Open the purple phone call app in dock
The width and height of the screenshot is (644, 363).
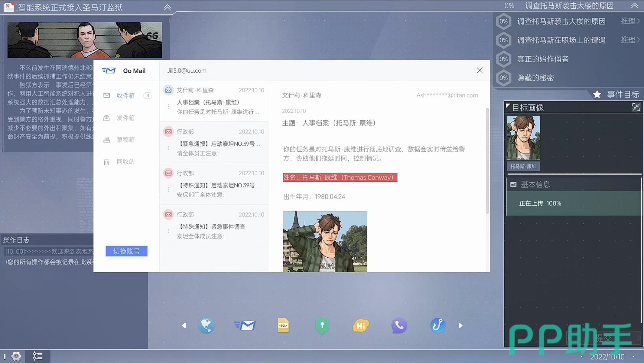(399, 326)
